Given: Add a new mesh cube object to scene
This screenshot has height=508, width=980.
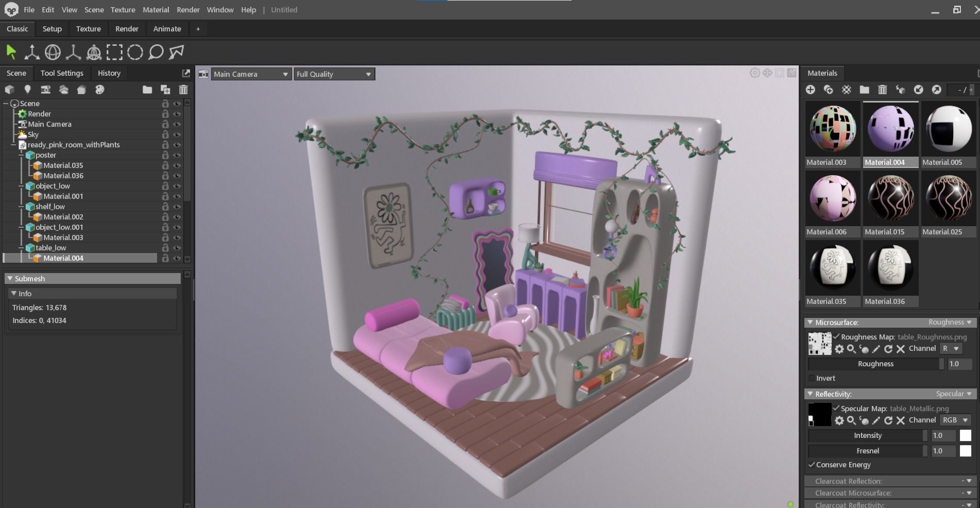Looking at the screenshot, I should click(9, 90).
